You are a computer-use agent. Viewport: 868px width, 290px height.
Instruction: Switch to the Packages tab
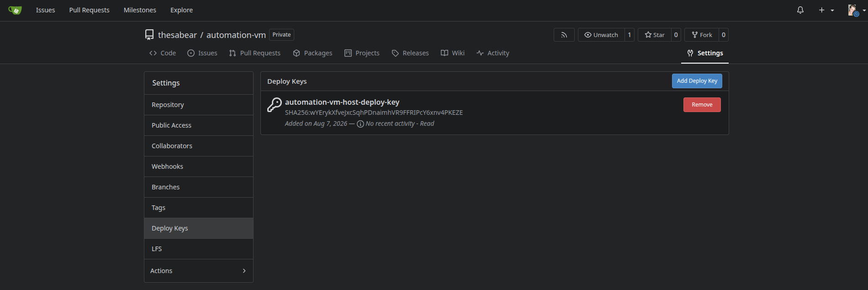[313, 53]
